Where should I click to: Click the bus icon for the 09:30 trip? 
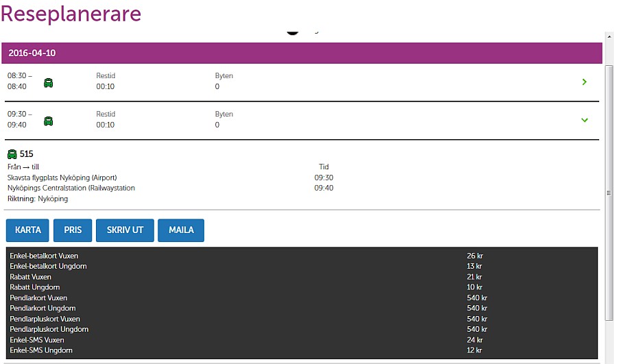click(49, 121)
